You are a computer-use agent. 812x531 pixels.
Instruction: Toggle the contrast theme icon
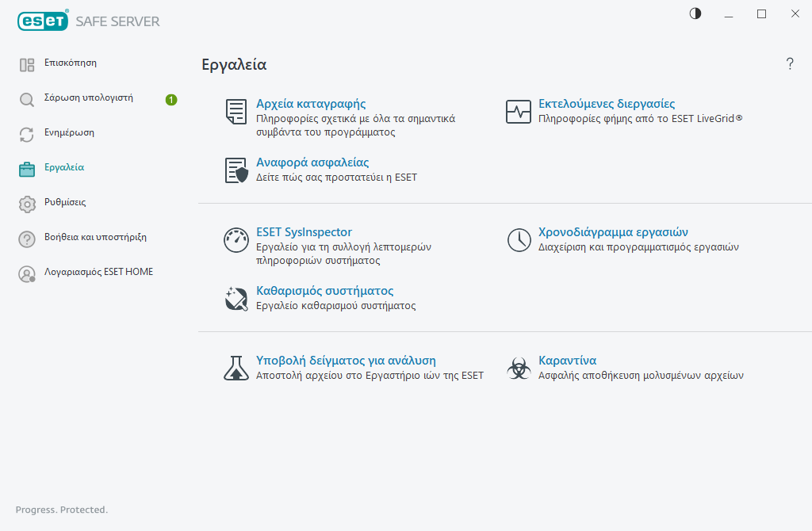point(695,13)
